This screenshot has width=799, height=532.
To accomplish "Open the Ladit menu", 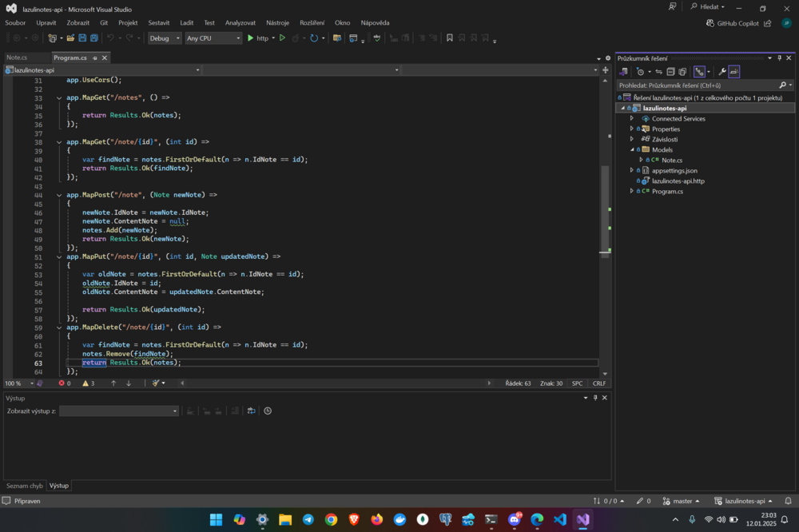I will tap(186, 23).
